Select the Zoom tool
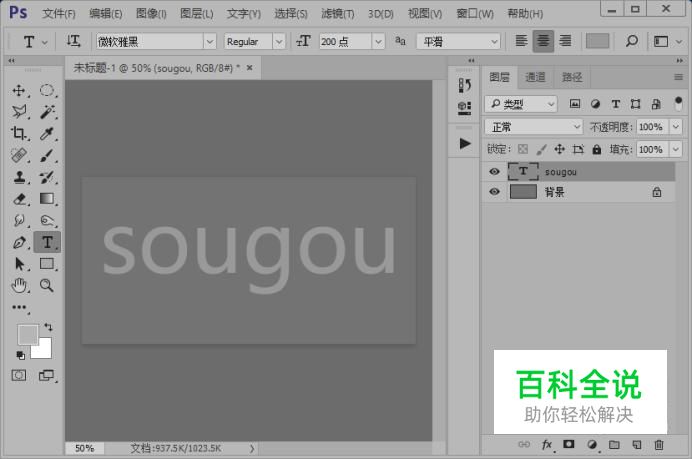This screenshot has height=459, width=692. (47, 286)
